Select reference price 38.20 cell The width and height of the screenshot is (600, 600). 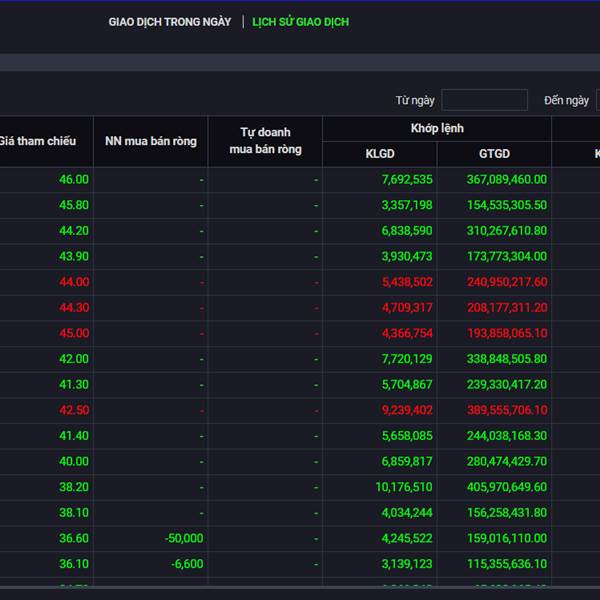74,487
